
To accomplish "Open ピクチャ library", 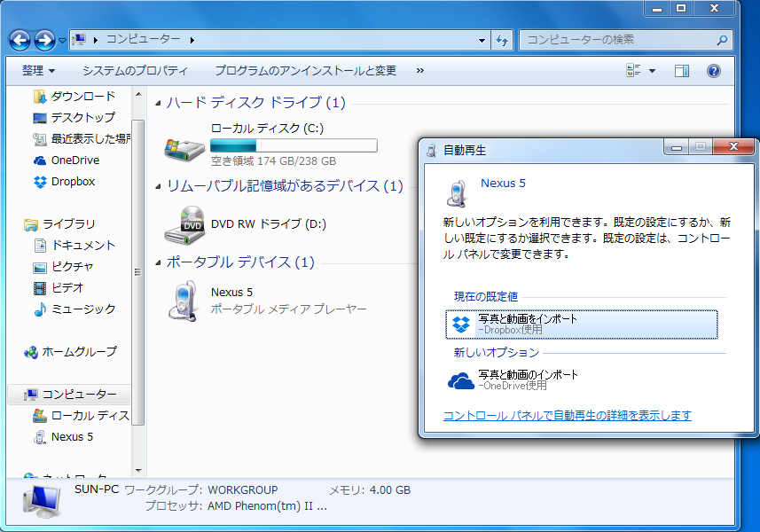I will coord(63,267).
